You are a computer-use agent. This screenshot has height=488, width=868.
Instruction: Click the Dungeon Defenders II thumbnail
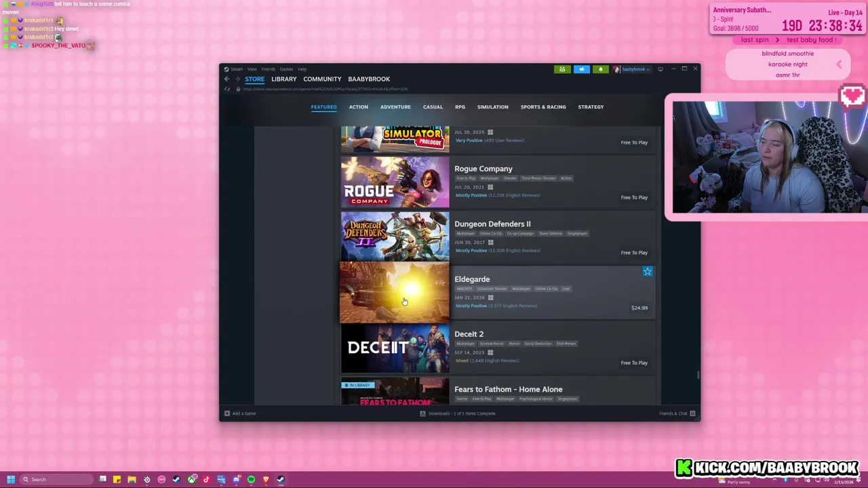click(395, 237)
